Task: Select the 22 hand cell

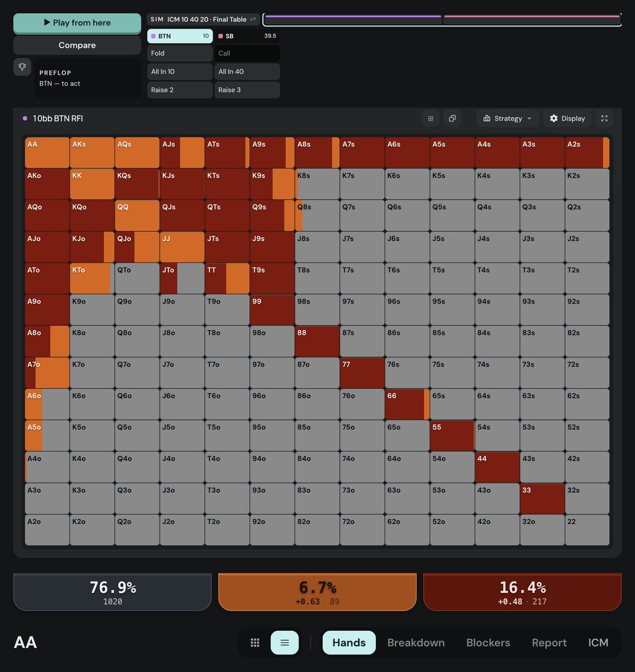Action: [x=587, y=530]
